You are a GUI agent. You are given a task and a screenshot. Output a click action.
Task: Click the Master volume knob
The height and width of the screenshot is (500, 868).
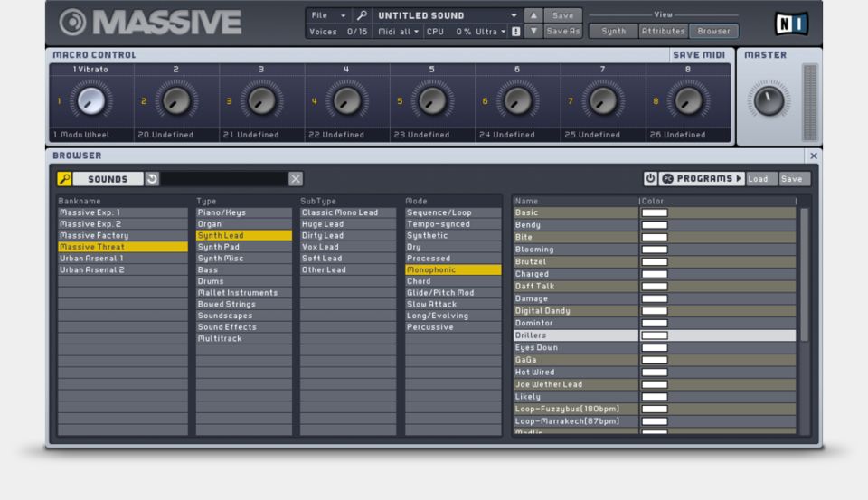[768, 100]
